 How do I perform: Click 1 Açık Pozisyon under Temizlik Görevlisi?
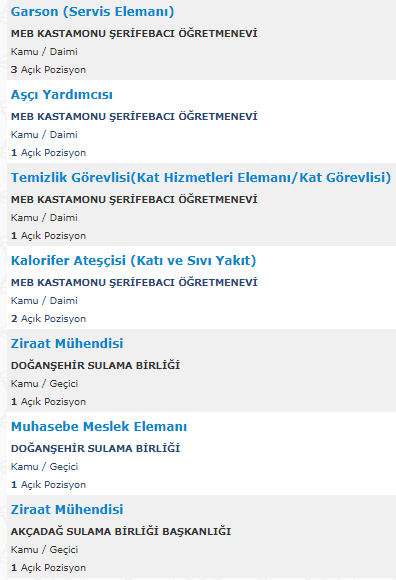click(x=48, y=236)
